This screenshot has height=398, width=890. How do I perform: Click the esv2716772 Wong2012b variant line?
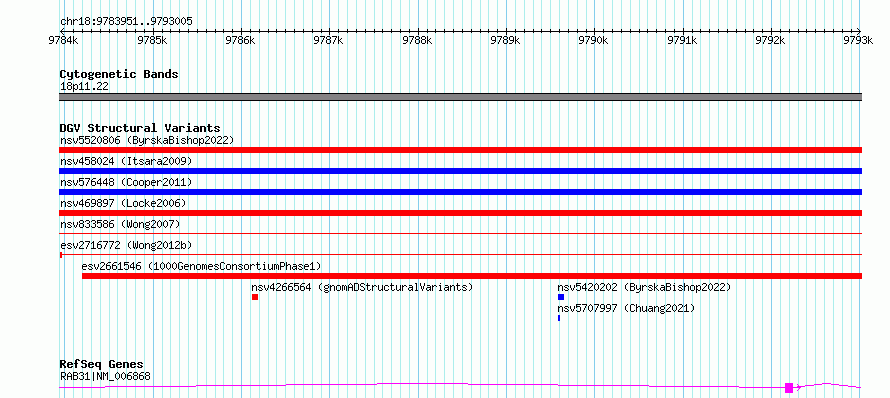[x=460, y=254]
